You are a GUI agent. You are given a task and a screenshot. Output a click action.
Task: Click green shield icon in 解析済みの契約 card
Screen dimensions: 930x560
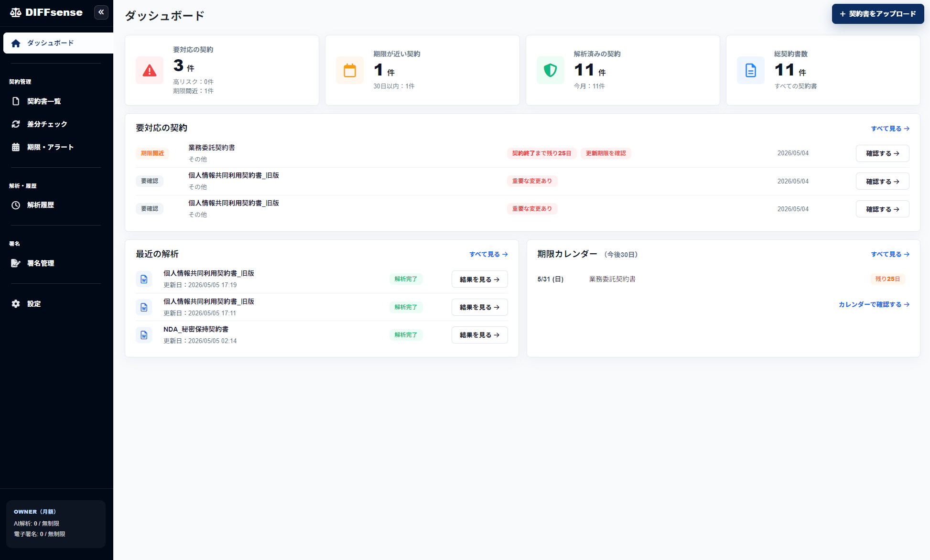click(x=551, y=70)
